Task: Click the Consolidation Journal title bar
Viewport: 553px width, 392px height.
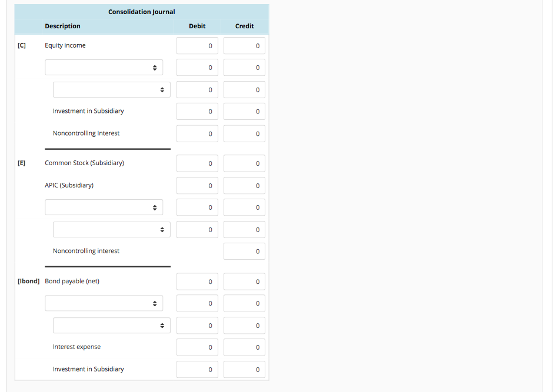Action: 141,11
